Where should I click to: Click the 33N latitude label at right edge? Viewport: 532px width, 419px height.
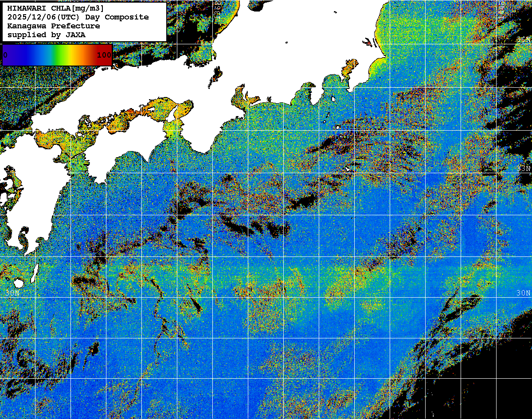[x=524, y=168]
